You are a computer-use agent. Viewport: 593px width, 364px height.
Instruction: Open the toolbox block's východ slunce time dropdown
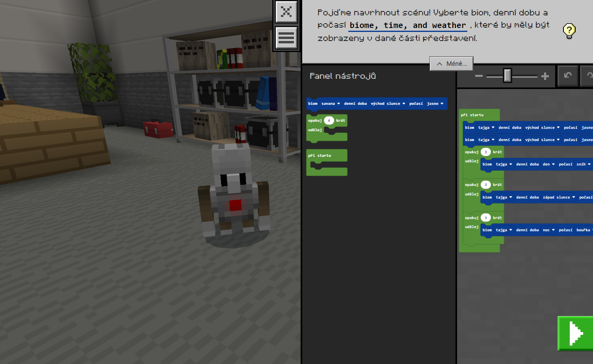[x=388, y=104]
